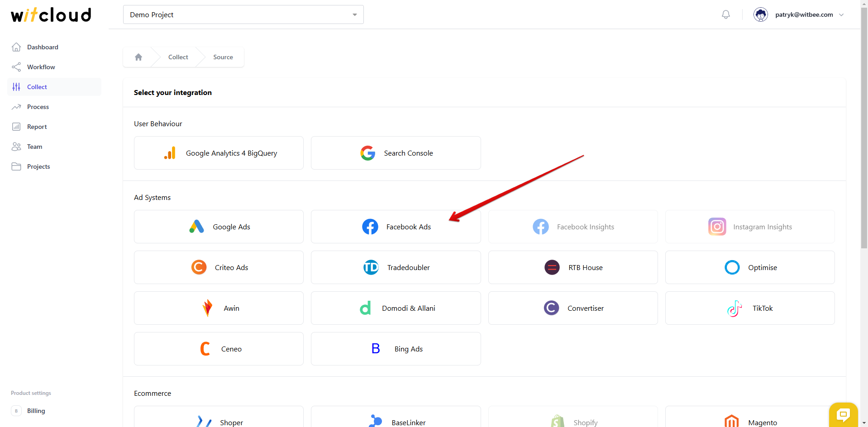Click the TikTok logo icon
This screenshot has width=868, height=427.
pos(734,308)
